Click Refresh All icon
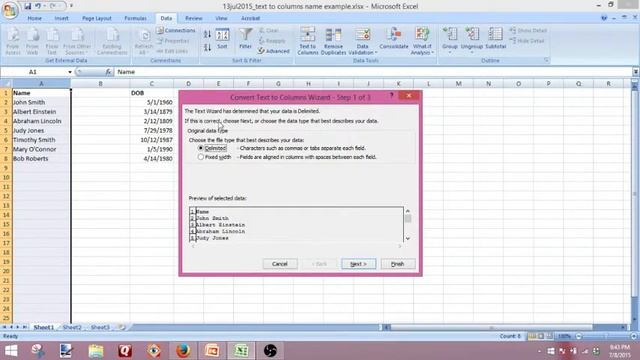 click(143, 42)
